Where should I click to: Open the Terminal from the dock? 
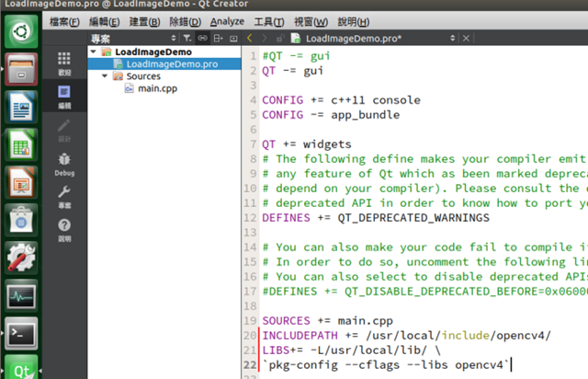tap(21, 334)
